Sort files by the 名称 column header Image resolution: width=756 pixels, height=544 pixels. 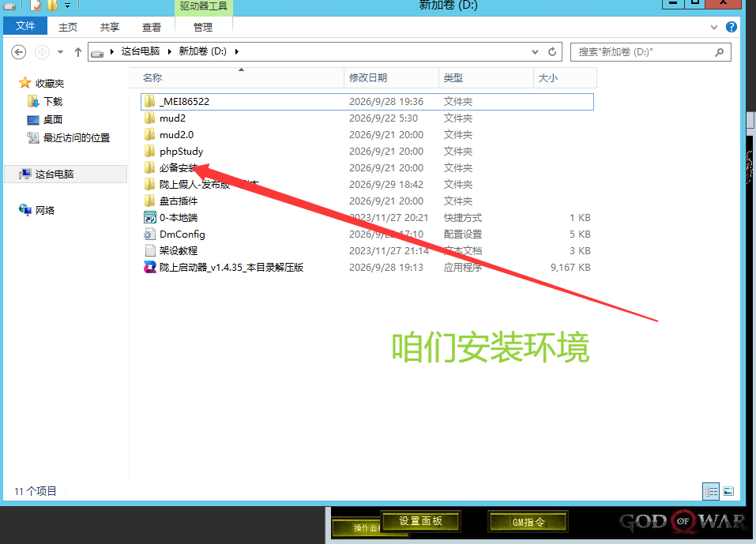tap(236, 78)
